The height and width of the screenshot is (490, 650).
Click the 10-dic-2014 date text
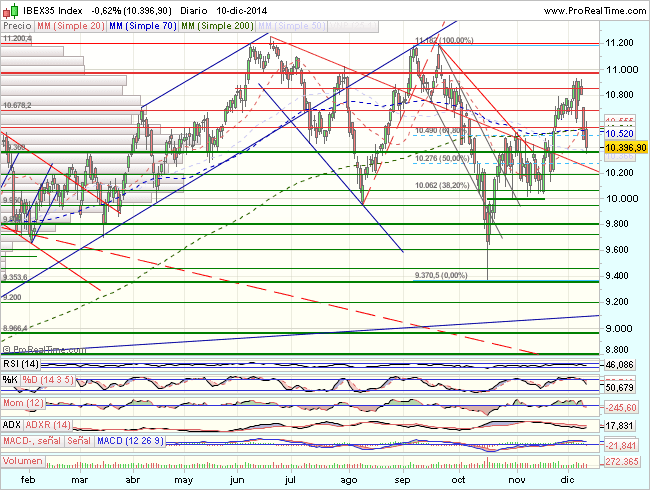(x=242, y=11)
